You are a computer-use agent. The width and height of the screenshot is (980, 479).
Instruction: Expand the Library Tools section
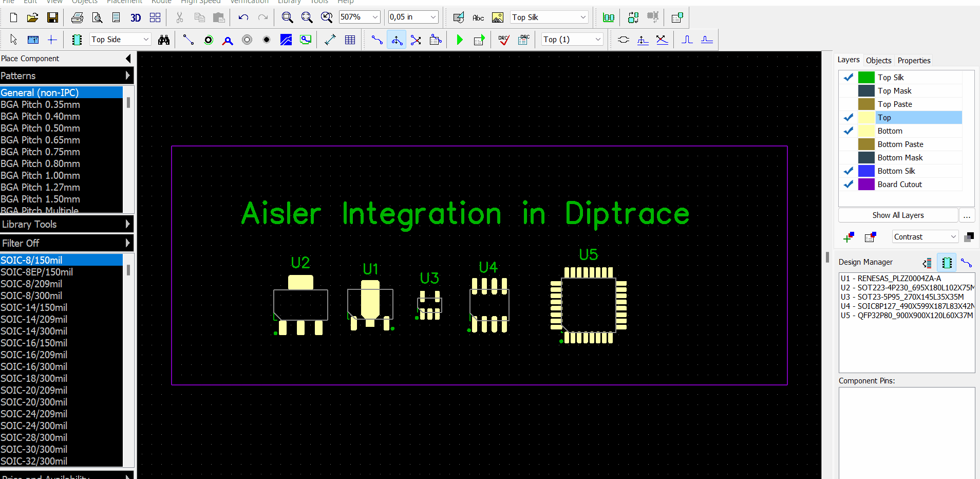click(x=66, y=224)
